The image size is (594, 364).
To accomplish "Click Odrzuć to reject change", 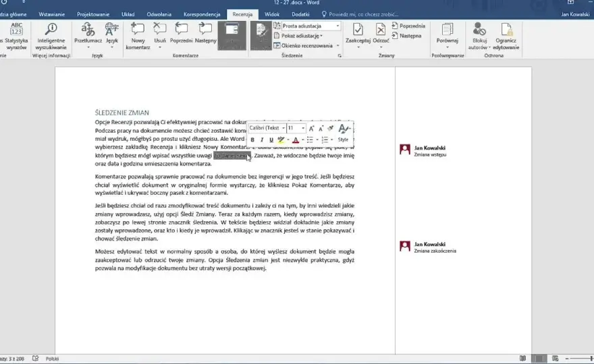I will 381,36.
